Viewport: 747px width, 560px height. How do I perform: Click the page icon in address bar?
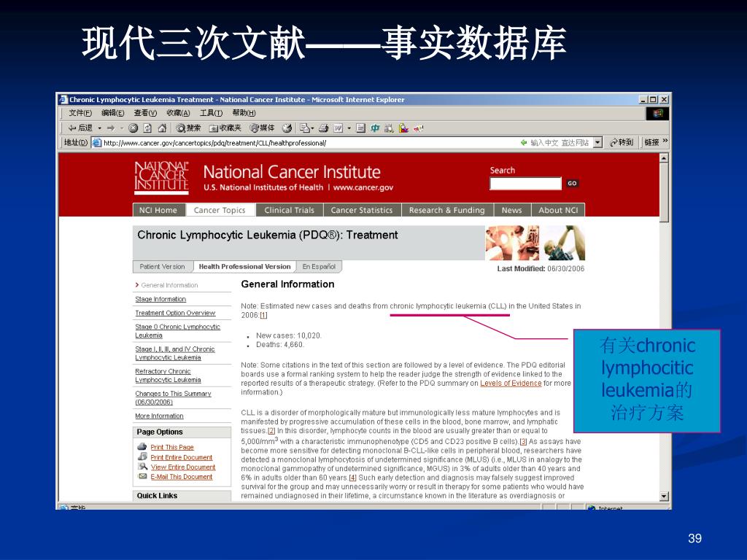(x=97, y=142)
